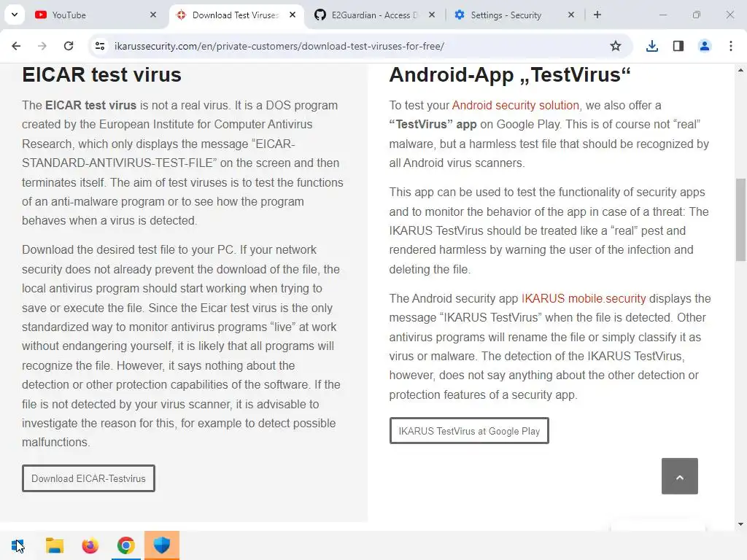Select the Download Test Viruses tab
Screen dimensions: 747x560
click(x=236, y=15)
